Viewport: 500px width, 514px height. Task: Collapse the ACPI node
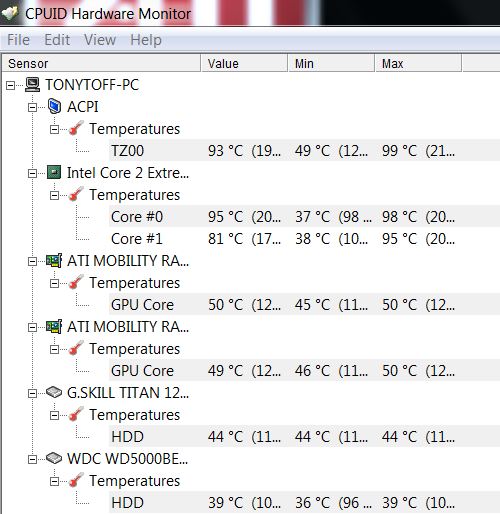click(x=33, y=107)
